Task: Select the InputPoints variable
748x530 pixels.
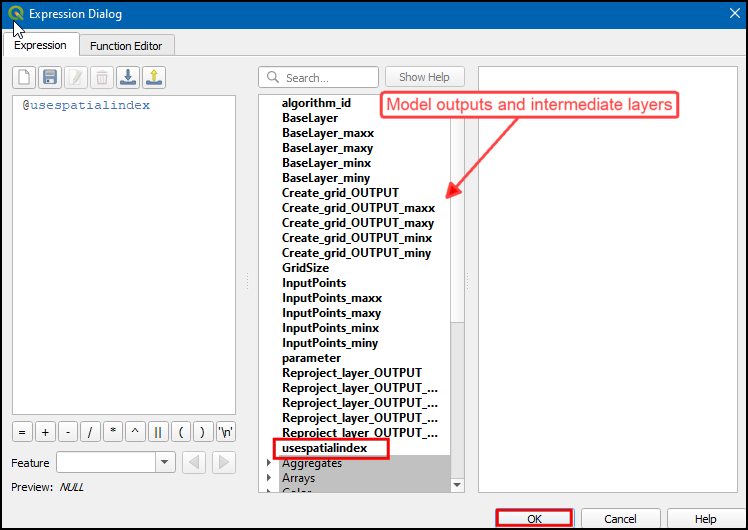Action: coord(314,283)
